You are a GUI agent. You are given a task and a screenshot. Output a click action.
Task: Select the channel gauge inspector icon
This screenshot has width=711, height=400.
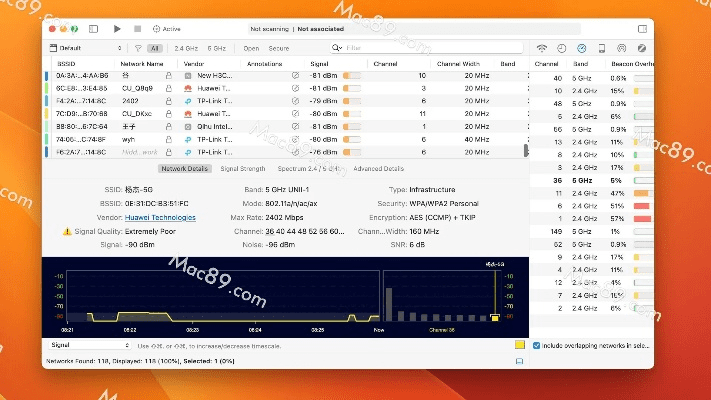coord(581,48)
